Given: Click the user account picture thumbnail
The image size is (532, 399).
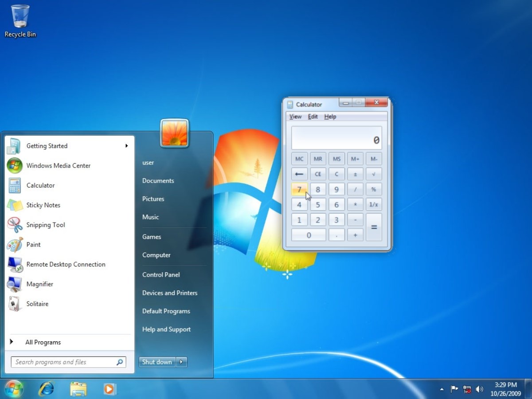Looking at the screenshot, I should click(x=175, y=133).
